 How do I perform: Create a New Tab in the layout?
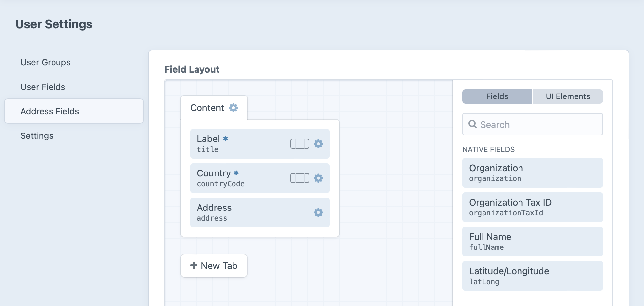[214, 265]
